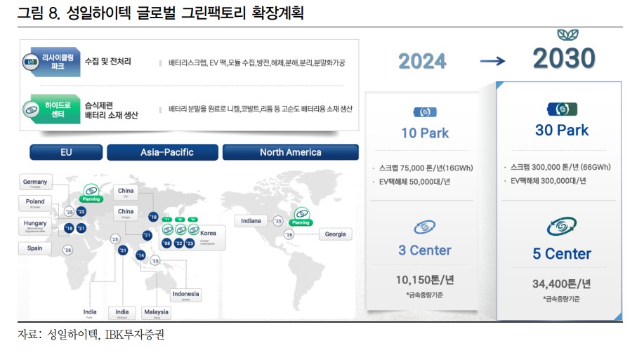Click the "34,400톤/년" value
644x362 pixels.
561,283
